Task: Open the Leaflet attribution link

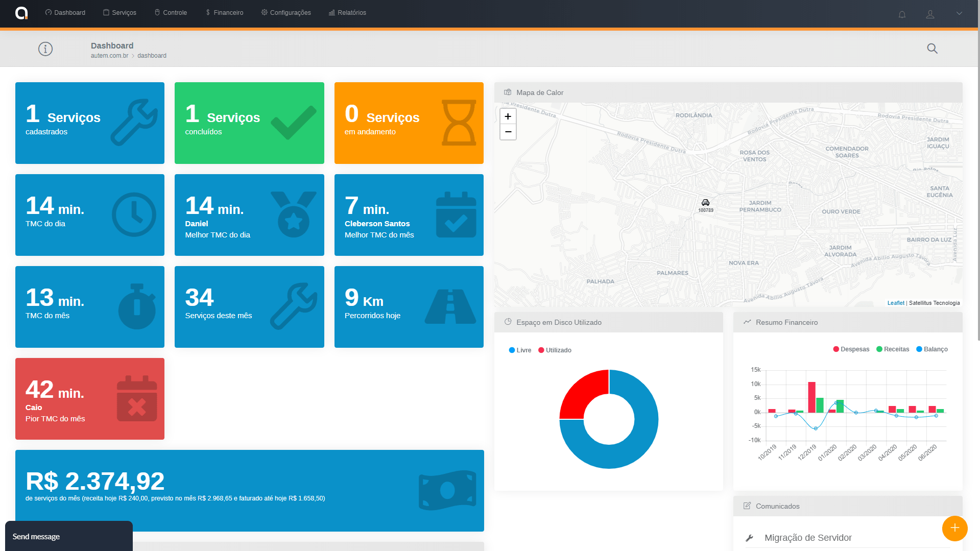Action: tap(896, 303)
